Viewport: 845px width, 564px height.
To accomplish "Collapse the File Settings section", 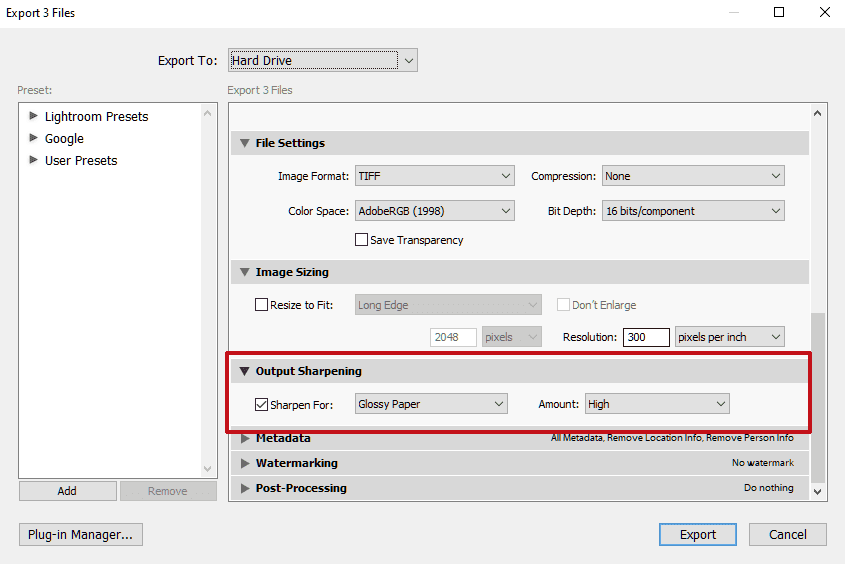I will point(245,143).
